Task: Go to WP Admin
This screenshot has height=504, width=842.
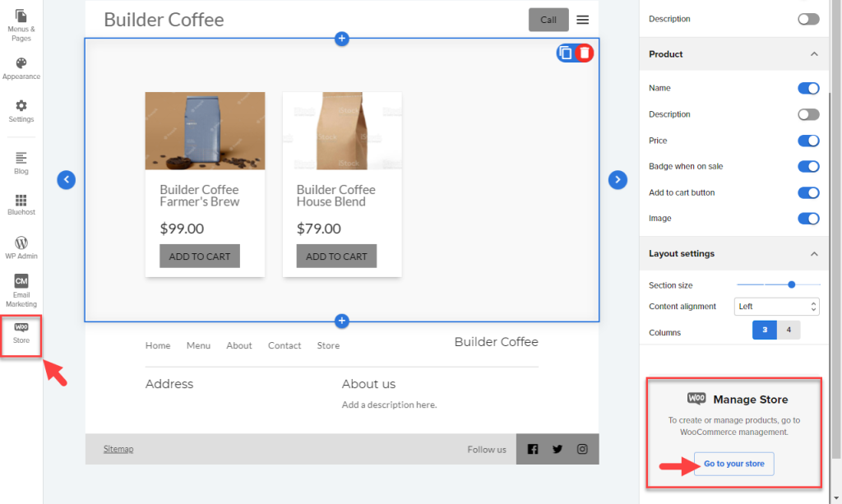Action: tap(21, 247)
